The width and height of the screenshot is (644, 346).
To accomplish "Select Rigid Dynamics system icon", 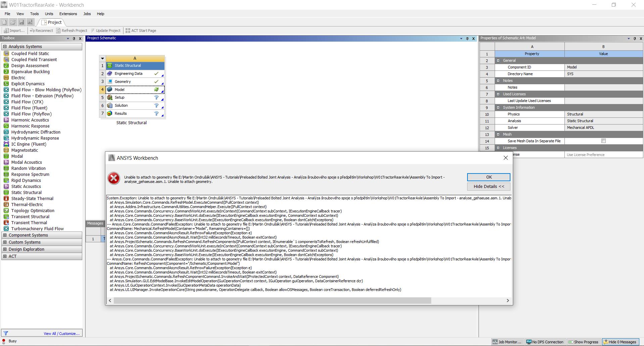I will (6, 180).
